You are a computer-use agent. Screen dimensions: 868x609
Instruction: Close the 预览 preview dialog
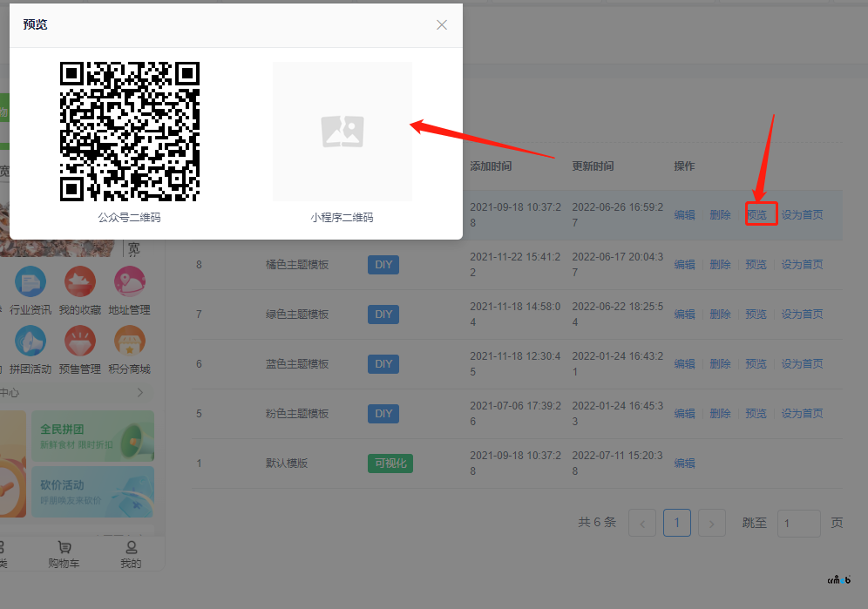coord(442,25)
